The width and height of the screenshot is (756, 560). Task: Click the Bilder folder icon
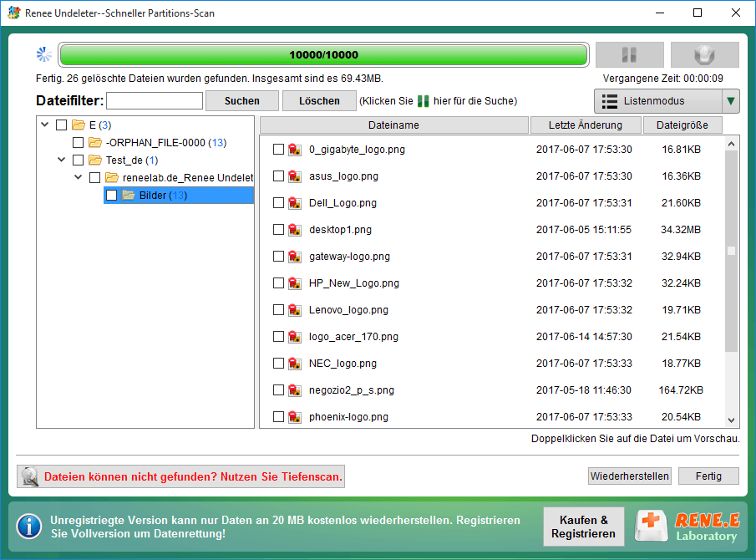point(129,195)
